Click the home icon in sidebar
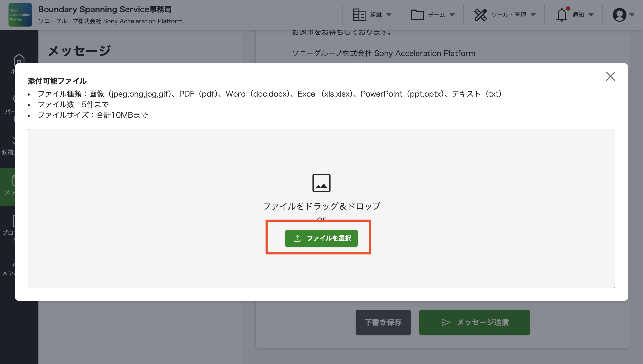The width and height of the screenshot is (643, 364). tap(19, 59)
